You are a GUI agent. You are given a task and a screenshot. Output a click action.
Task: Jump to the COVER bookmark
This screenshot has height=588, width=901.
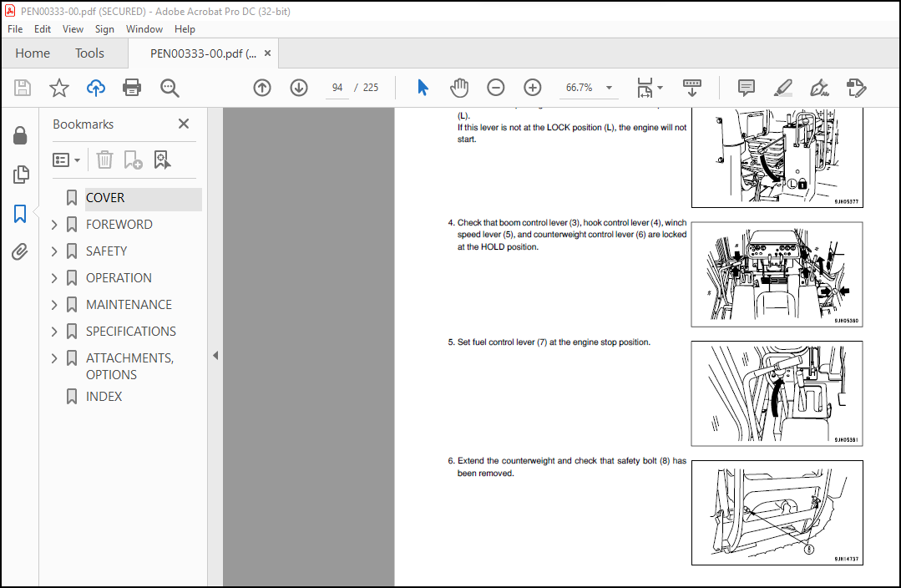[x=105, y=198]
